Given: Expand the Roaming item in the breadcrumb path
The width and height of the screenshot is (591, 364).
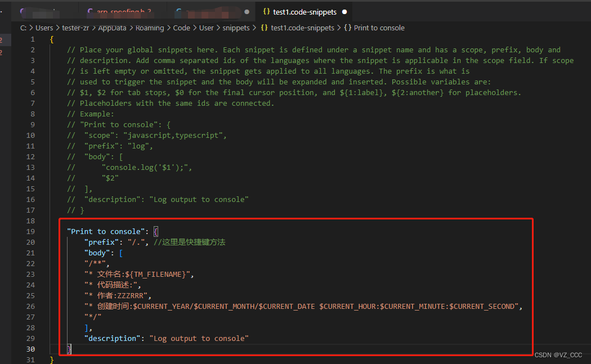Looking at the screenshot, I should (150, 28).
